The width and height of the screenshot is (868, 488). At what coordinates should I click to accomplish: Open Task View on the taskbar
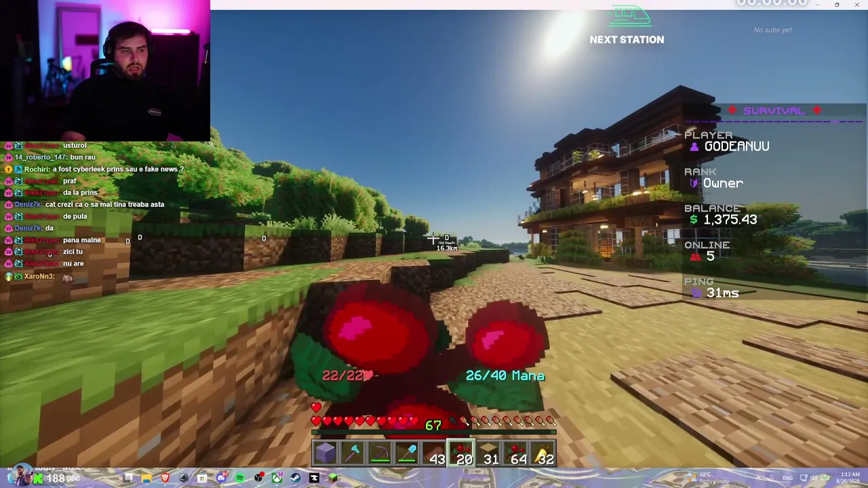click(x=128, y=479)
